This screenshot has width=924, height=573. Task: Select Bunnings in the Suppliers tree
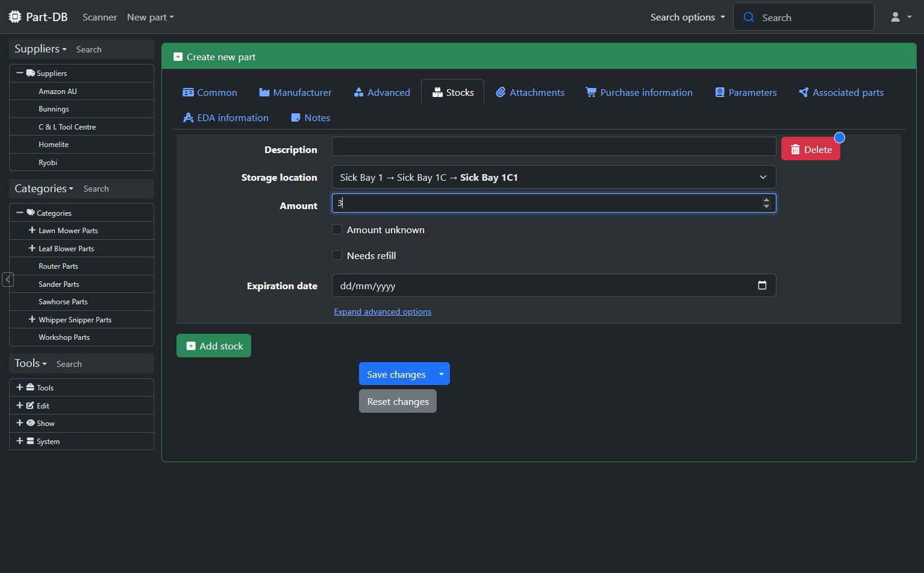point(54,109)
